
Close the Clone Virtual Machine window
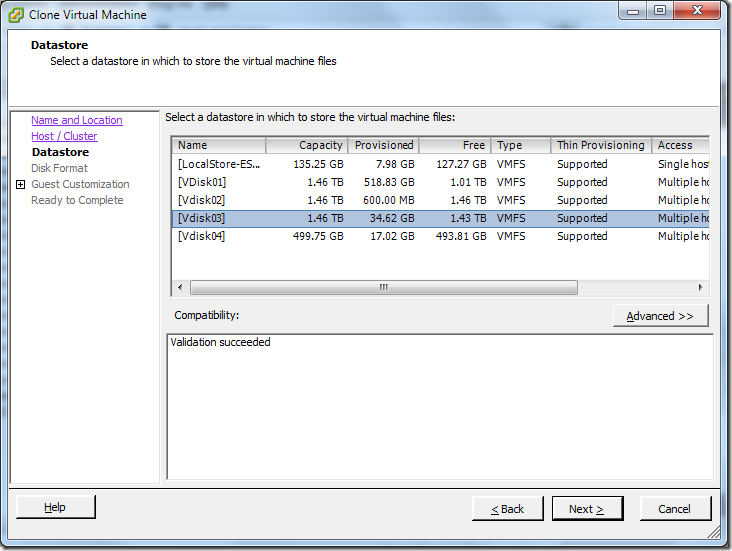pyautogui.click(x=697, y=11)
